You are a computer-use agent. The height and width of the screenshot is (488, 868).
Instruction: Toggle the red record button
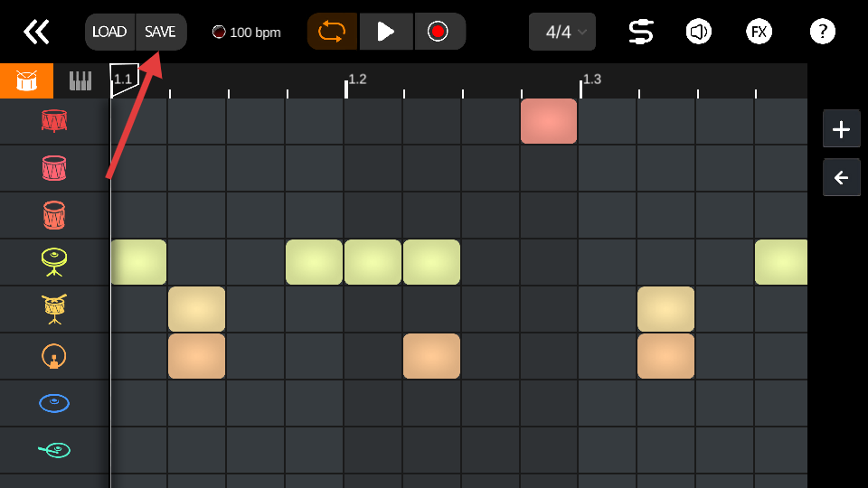[439, 32]
